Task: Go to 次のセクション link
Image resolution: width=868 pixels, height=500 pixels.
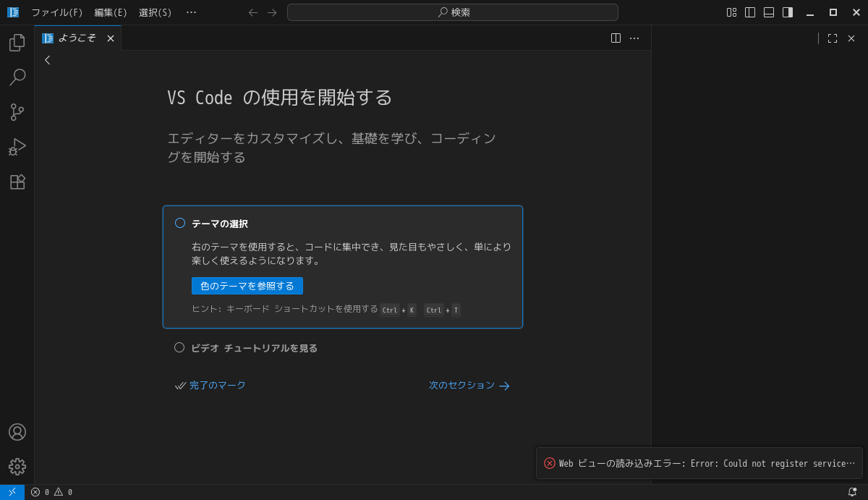Action: click(469, 386)
